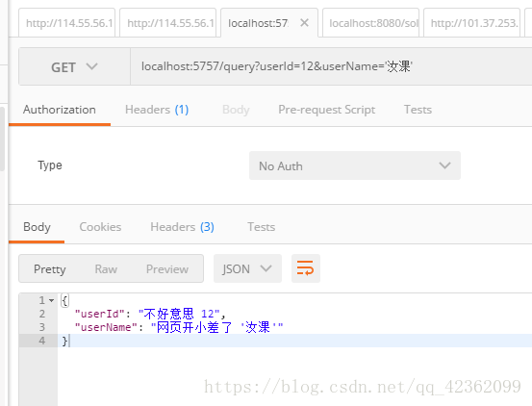Switch to localhost:8080/sol tab
Screen dimensions: 532x406
tap(370, 23)
